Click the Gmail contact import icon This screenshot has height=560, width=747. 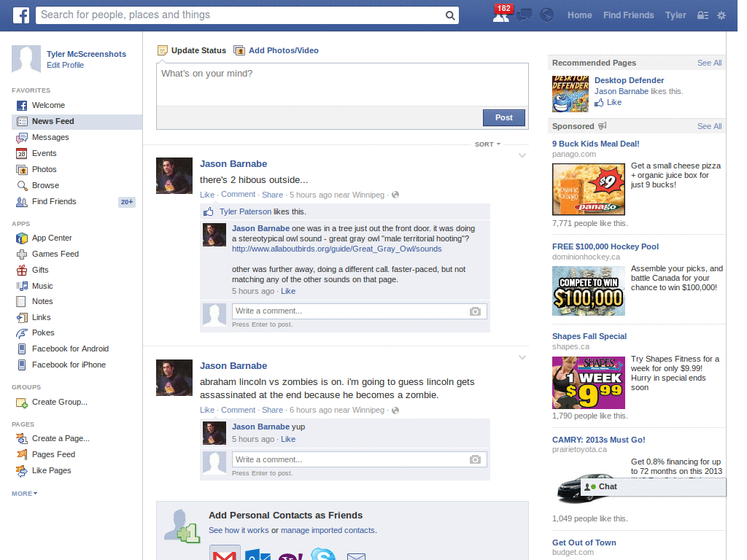225,553
